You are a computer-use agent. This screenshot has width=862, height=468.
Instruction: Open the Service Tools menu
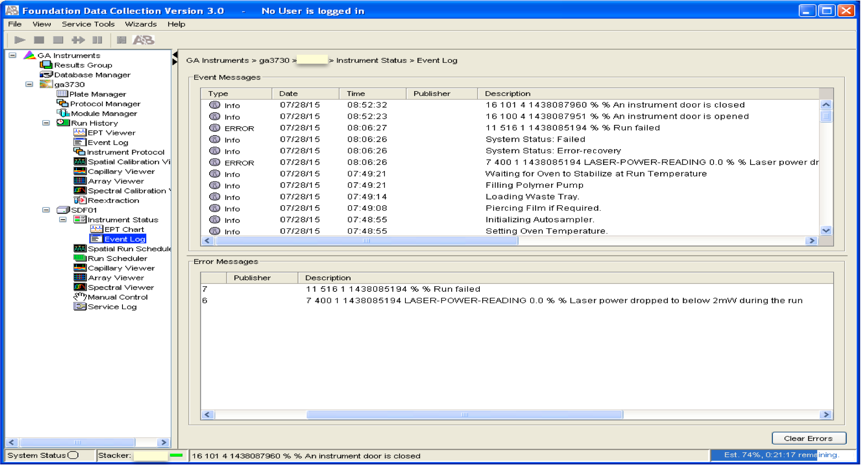tap(88, 24)
